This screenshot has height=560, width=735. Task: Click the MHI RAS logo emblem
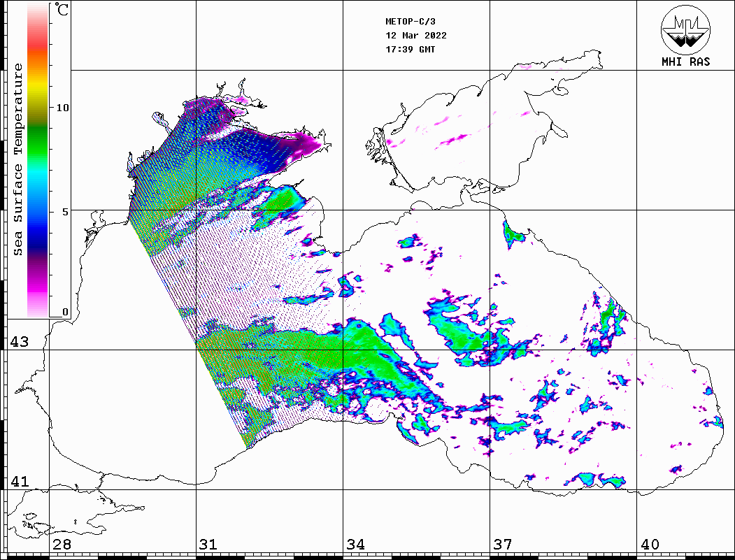coord(686,29)
